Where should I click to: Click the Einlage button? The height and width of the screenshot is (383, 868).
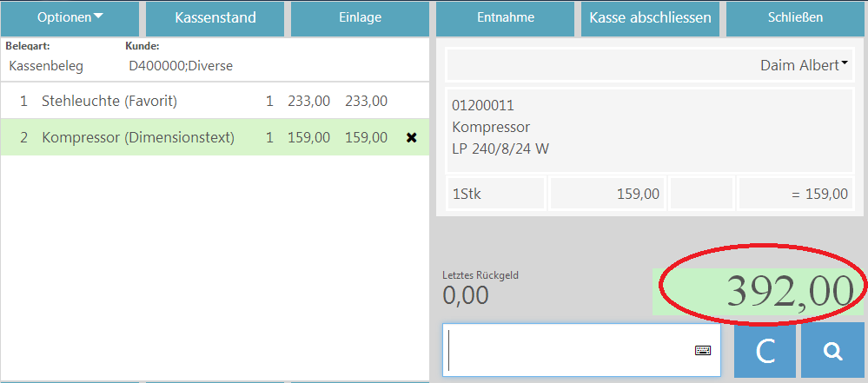click(360, 17)
